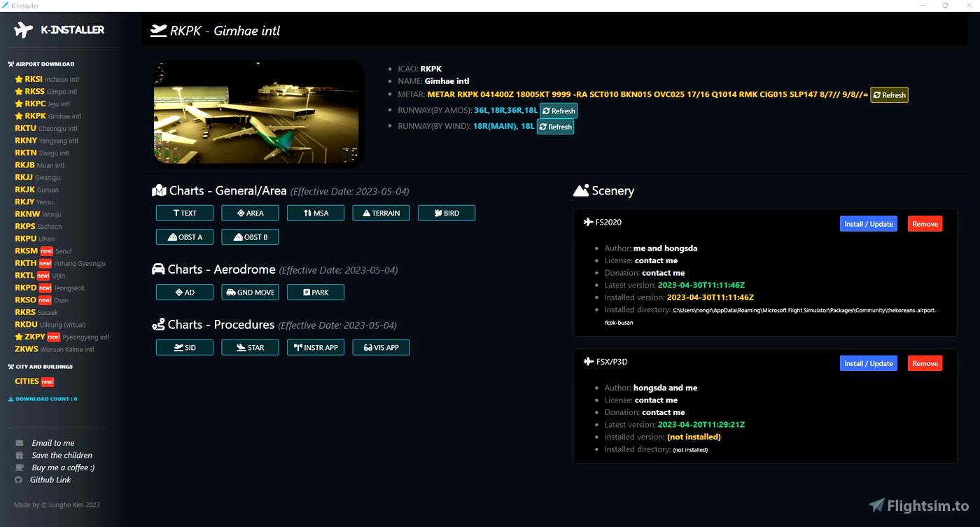The width and height of the screenshot is (980, 527).
Task: Remove the FS2020 scenery
Action: [x=925, y=224]
